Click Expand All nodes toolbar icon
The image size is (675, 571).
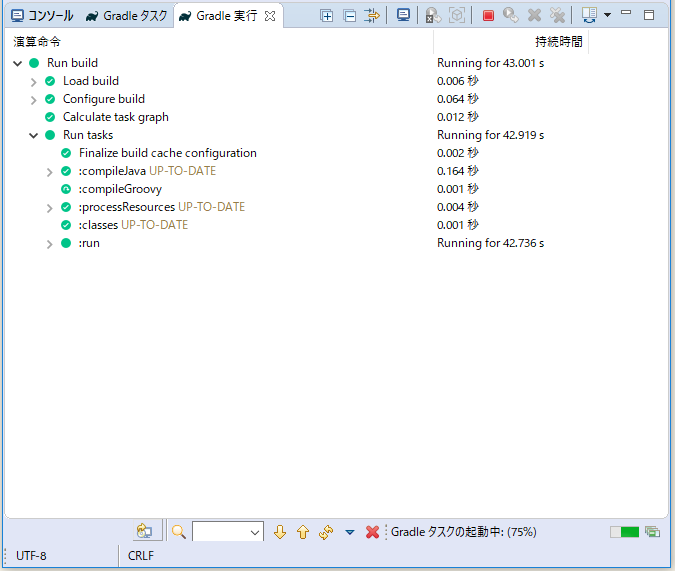[x=326, y=16]
